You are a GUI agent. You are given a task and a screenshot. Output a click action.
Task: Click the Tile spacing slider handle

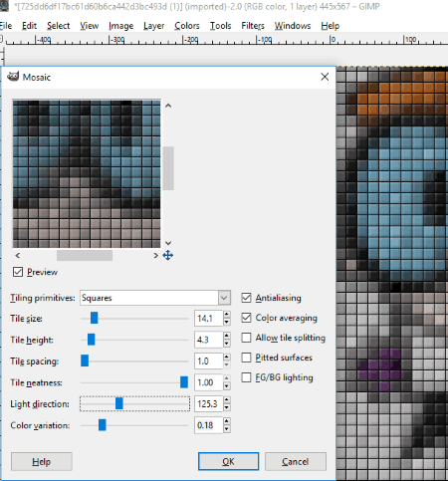click(85, 361)
